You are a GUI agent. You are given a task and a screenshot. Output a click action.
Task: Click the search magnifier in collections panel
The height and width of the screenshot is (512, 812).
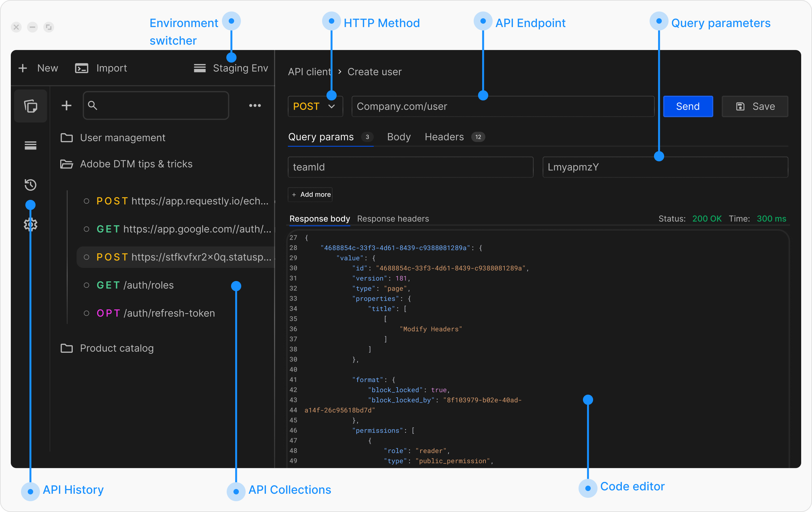click(92, 106)
